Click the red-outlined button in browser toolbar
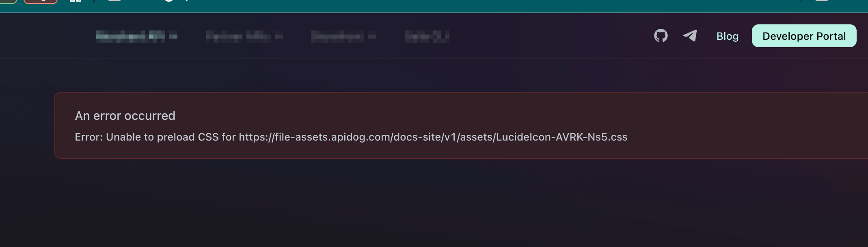 pyautogui.click(x=41, y=2)
